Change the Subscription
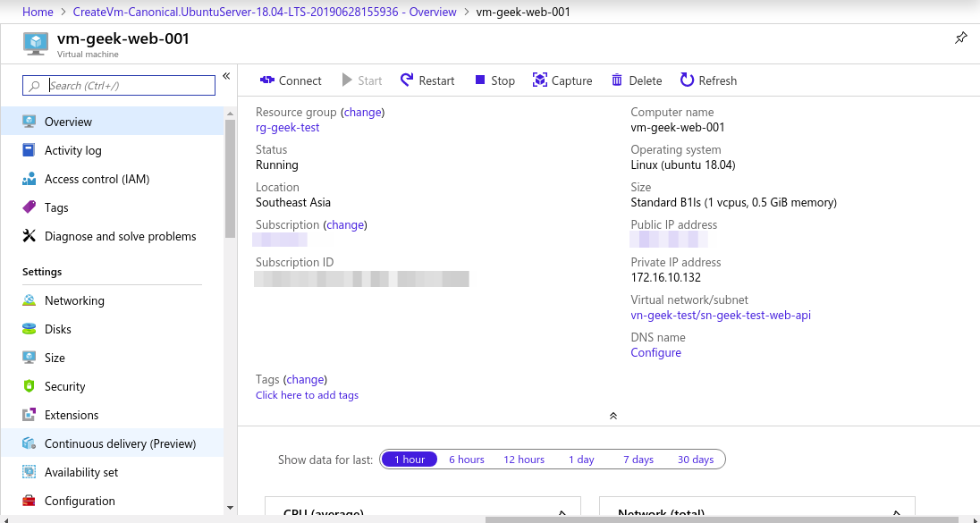The image size is (980, 523). 345,225
